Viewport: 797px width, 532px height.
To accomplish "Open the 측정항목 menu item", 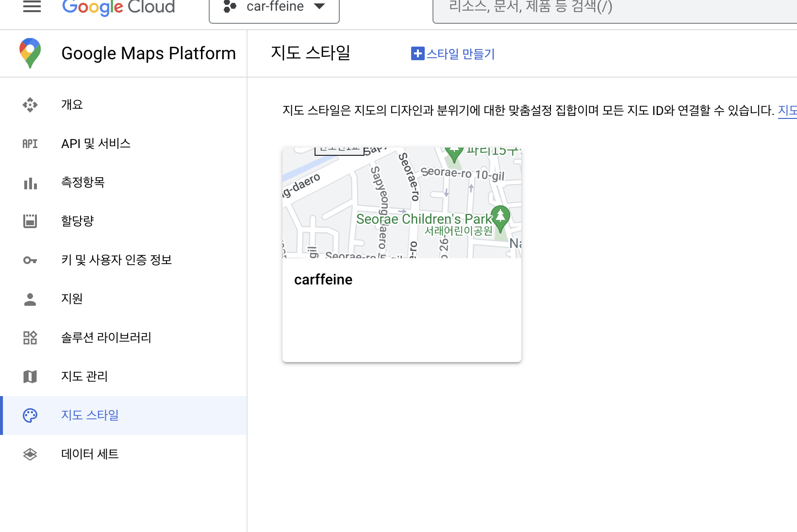I will pyautogui.click(x=123, y=183).
